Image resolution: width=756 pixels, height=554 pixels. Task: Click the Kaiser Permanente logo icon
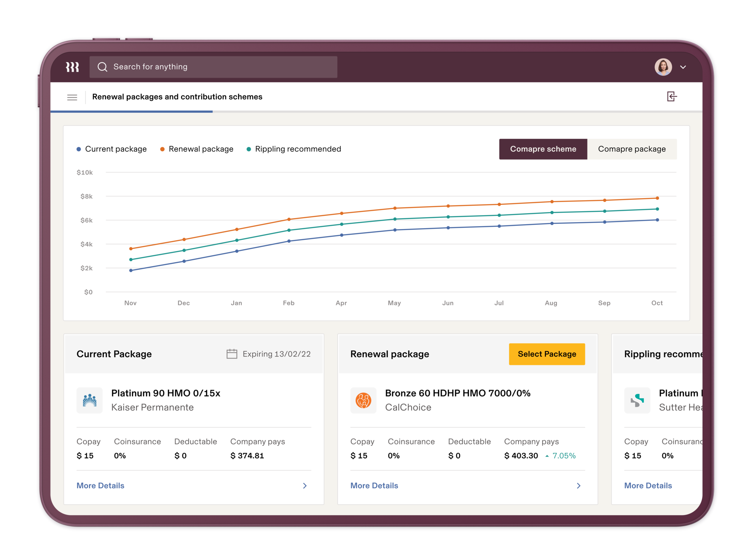[x=89, y=400]
